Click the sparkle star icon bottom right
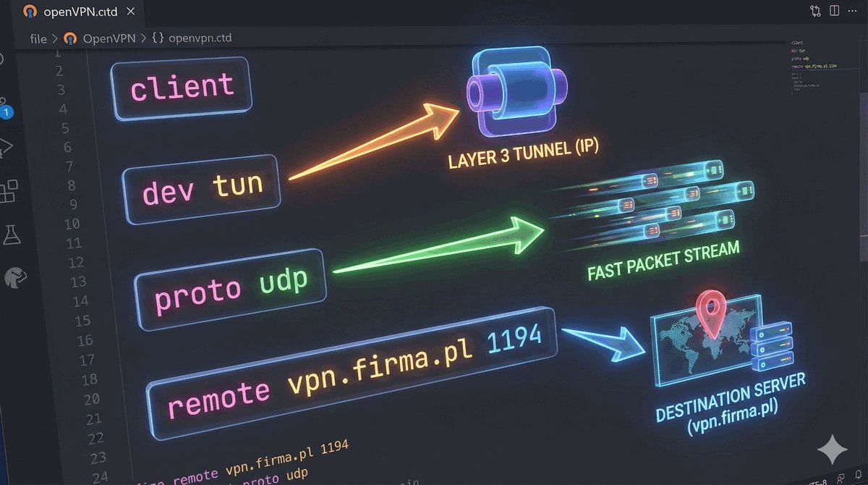This screenshot has height=485, width=868. click(831, 451)
